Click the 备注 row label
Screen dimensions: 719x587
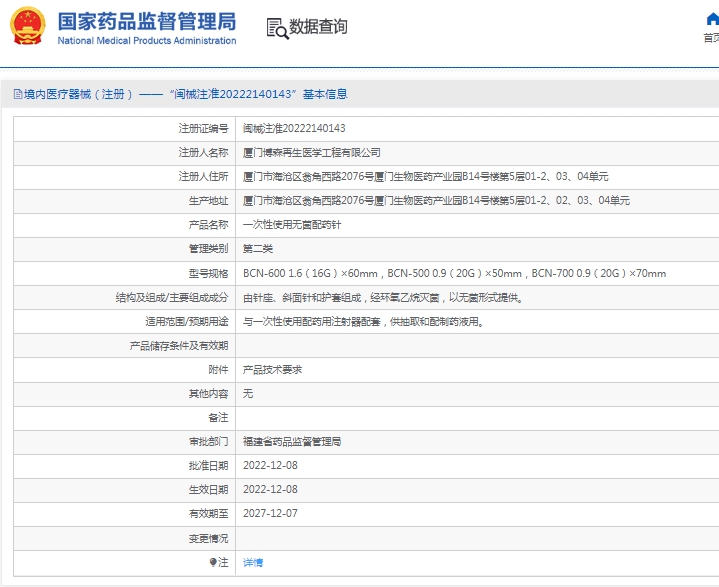(x=218, y=417)
